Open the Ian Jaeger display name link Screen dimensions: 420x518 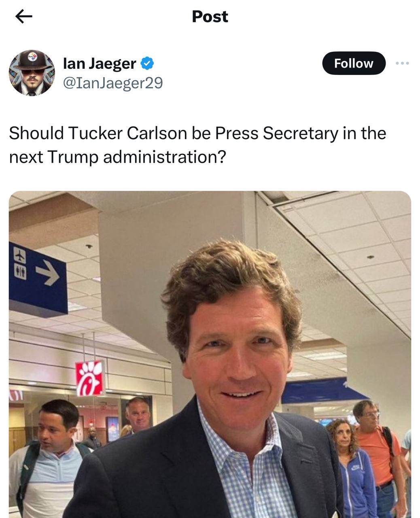[x=100, y=63]
